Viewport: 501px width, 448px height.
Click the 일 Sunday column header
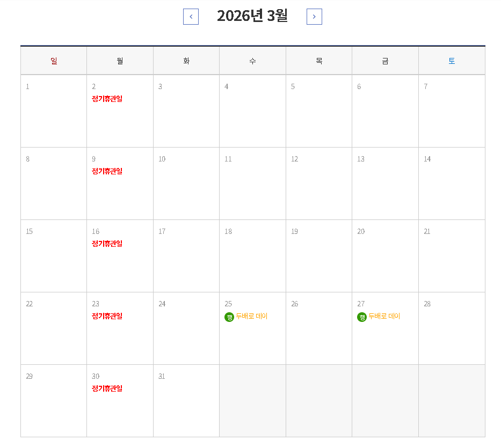point(53,60)
